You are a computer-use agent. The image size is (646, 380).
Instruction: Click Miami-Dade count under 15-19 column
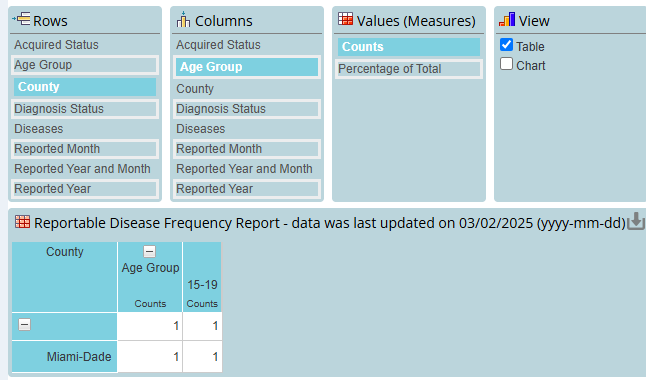pyautogui.click(x=202, y=357)
